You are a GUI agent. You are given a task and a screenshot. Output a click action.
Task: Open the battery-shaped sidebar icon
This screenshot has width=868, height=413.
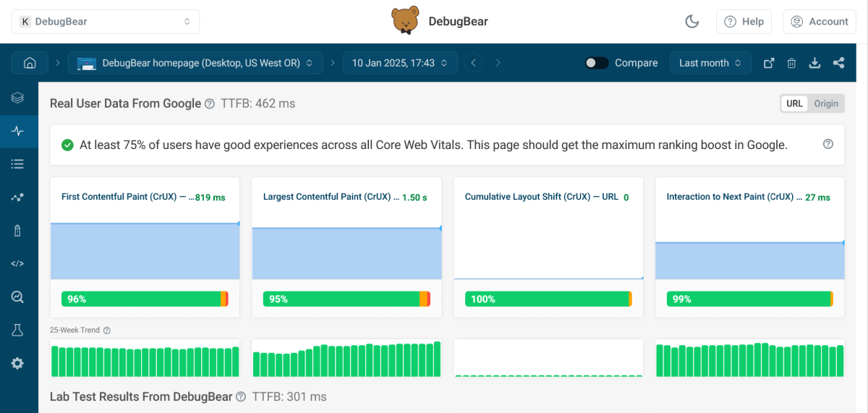[x=18, y=231]
